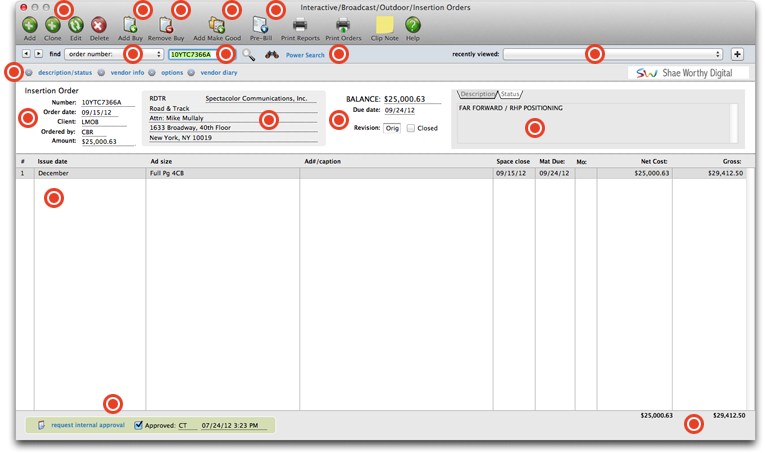The image size is (765, 453).
Task: Toggle the Closed checkbox
Action: [411, 128]
